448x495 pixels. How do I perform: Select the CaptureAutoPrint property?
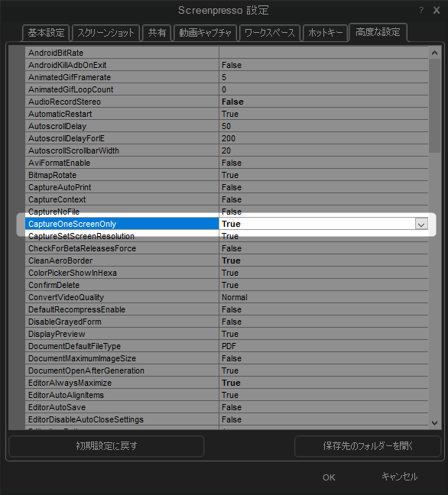pyautogui.click(x=122, y=187)
